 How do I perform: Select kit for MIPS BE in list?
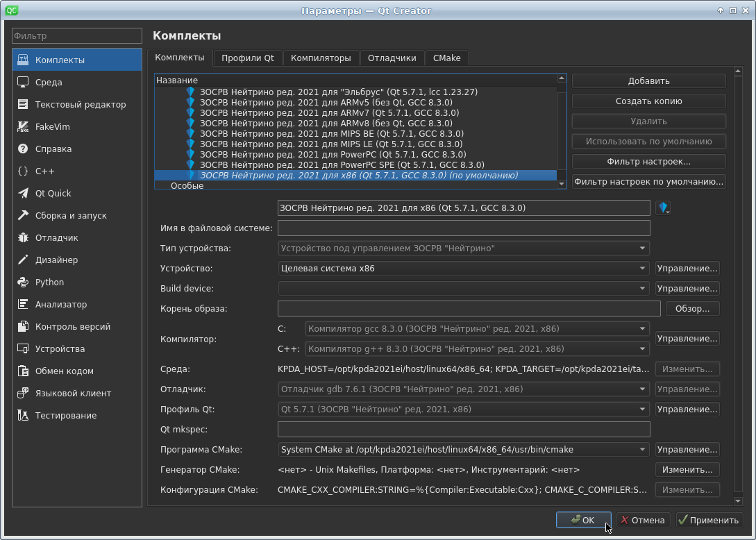(331, 134)
